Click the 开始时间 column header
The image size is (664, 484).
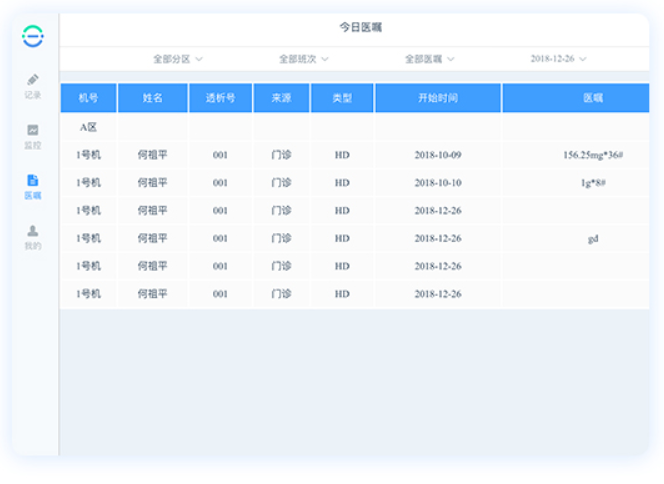[438, 98]
